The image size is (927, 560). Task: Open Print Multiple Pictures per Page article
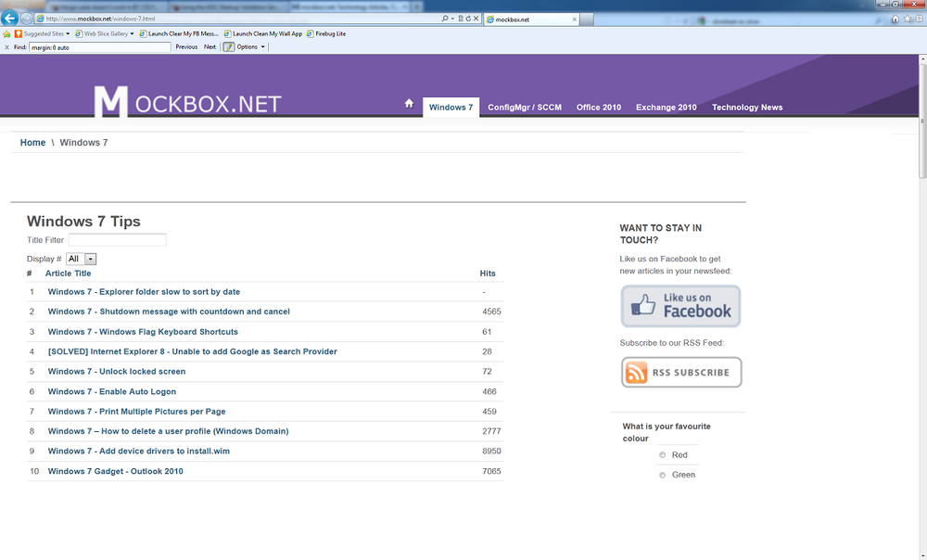coord(136,412)
